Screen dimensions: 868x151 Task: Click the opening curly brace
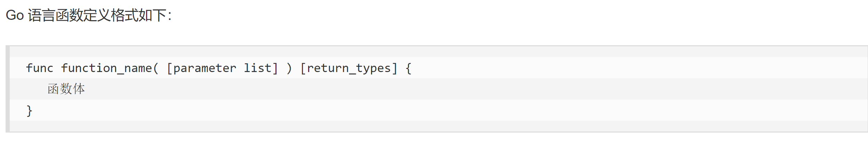pos(409,68)
